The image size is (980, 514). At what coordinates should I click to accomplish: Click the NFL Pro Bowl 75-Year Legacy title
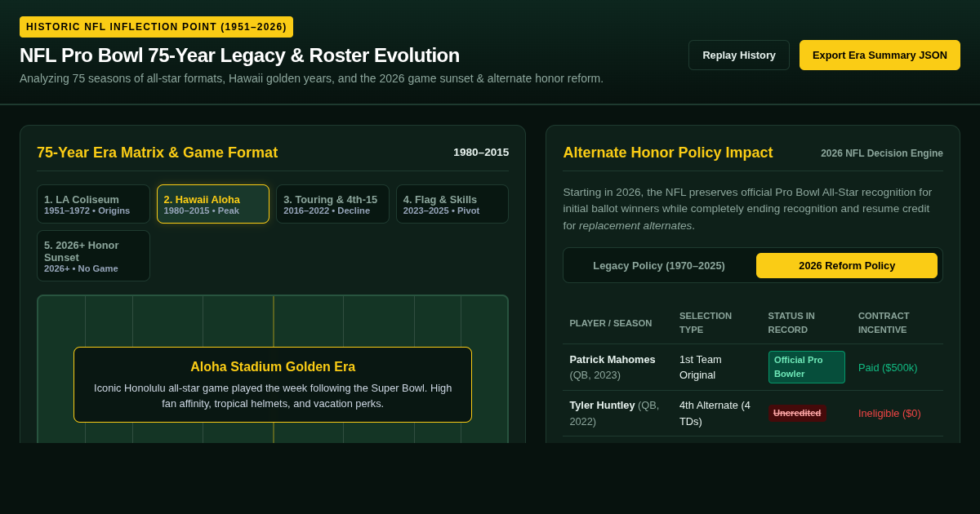pyautogui.click(x=239, y=55)
